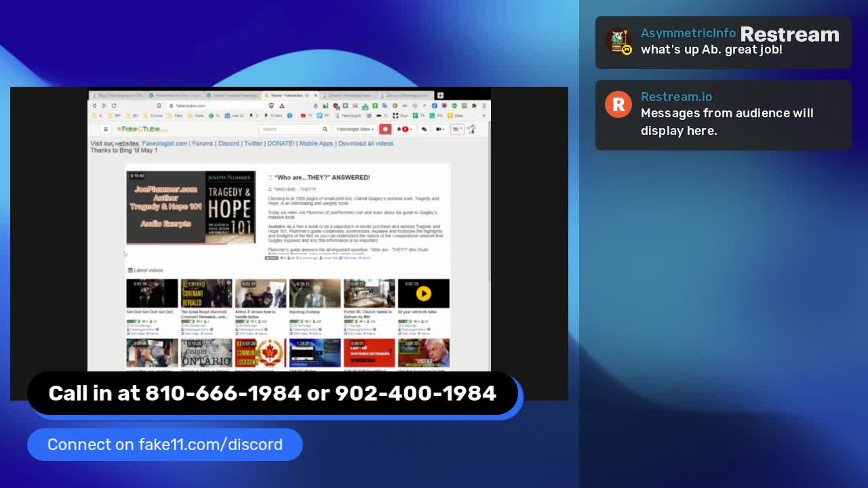The image size is (868, 488).
Task: Click the AsymmetricInfo username
Action: point(688,33)
